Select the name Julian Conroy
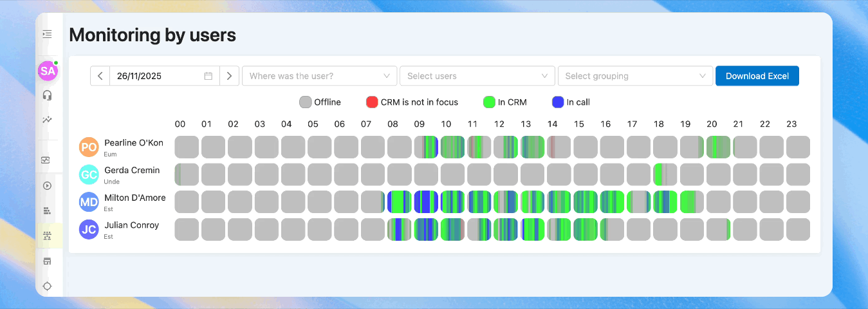This screenshot has width=868, height=309. pos(131,225)
